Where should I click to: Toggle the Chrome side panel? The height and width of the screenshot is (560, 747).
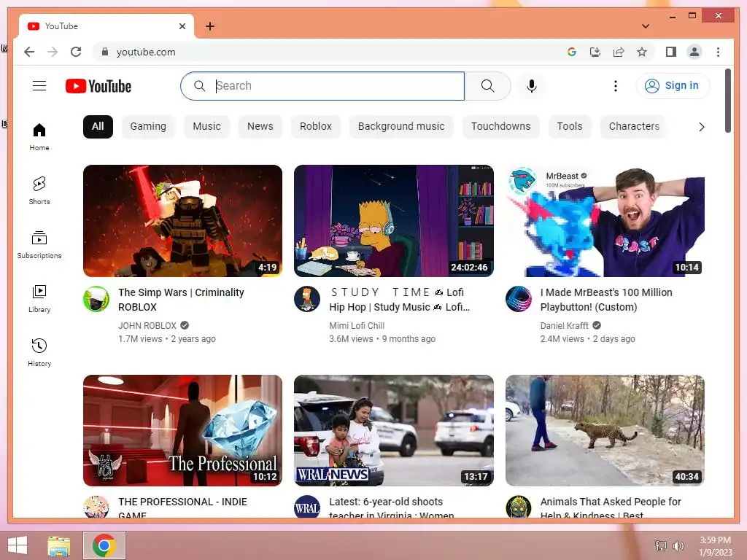(x=671, y=52)
